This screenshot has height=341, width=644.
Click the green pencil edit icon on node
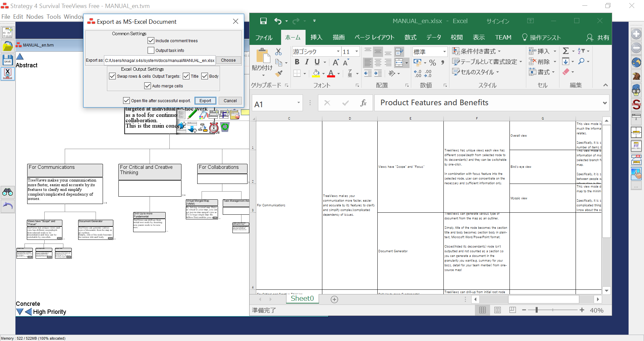[192, 115]
